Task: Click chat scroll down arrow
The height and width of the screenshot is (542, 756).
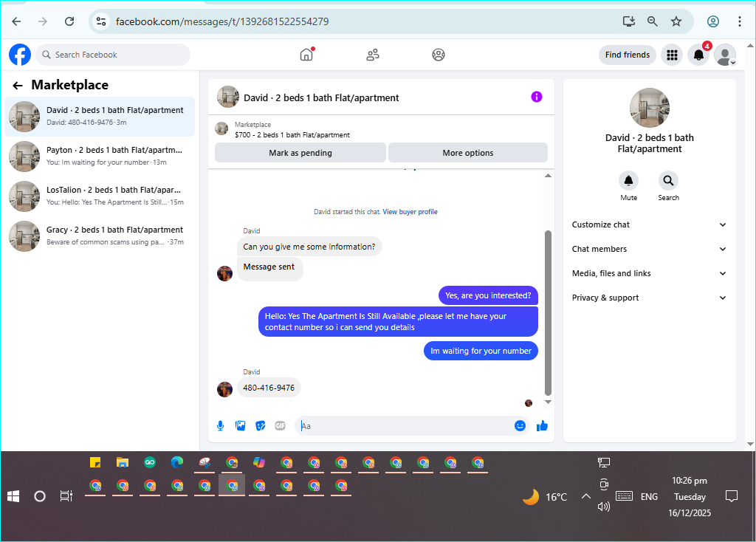Action: 548,402
